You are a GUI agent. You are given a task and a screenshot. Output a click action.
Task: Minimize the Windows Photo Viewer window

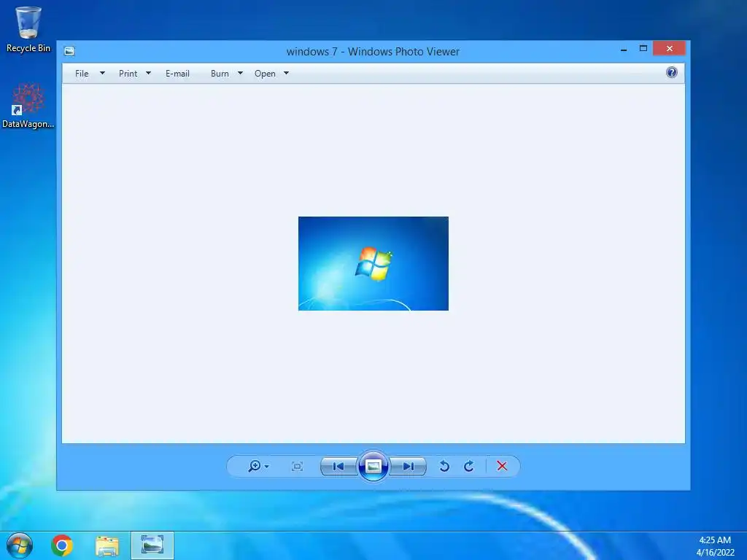624,49
